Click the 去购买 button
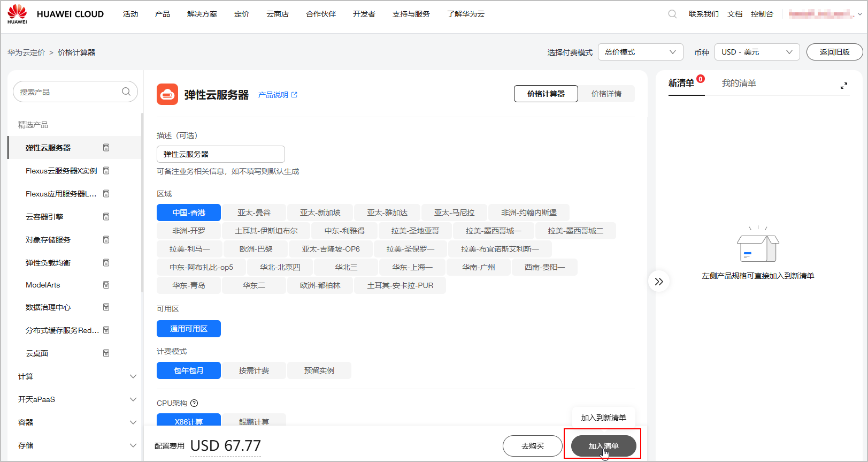The width and height of the screenshot is (868, 462). click(x=533, y=446)
